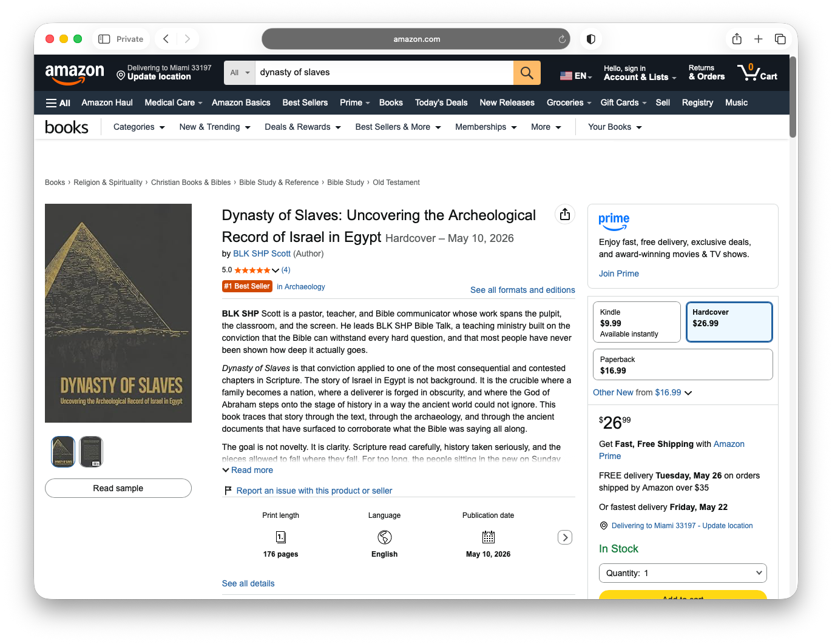832x644 pixels.
Task: Click the Join Prime link
Action: [618, 273]
